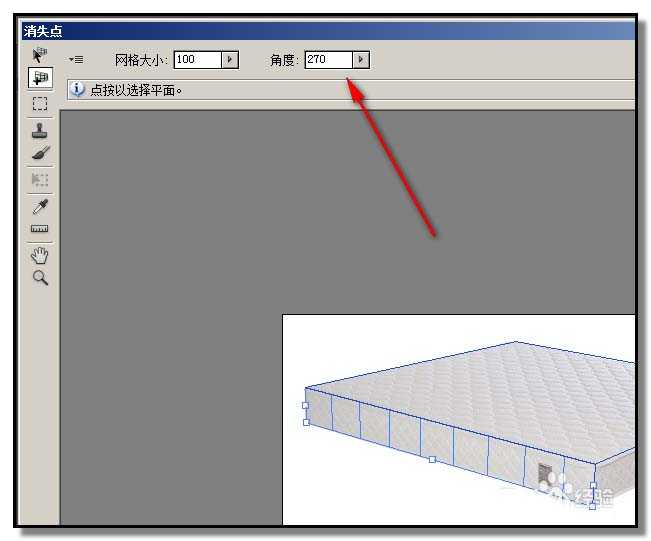Open the Vanishing Point options flyout menu
651x541 pixels.
coord(76,60)
